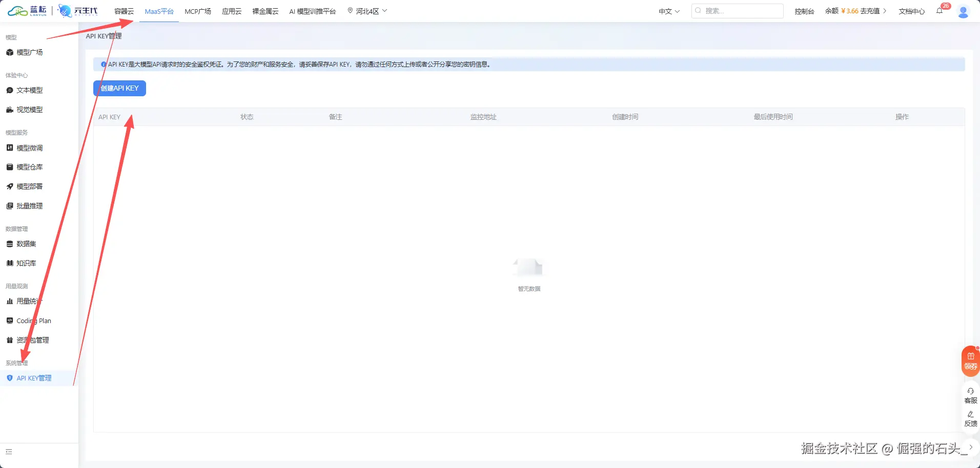
Task: Click the 暂无数据 empty-state text
Action: click(529, 289)
